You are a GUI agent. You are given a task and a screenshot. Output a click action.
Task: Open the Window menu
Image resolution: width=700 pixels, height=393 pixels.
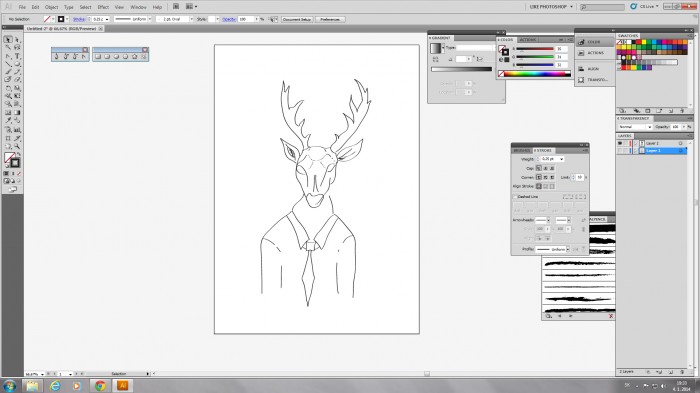[138, 7]
